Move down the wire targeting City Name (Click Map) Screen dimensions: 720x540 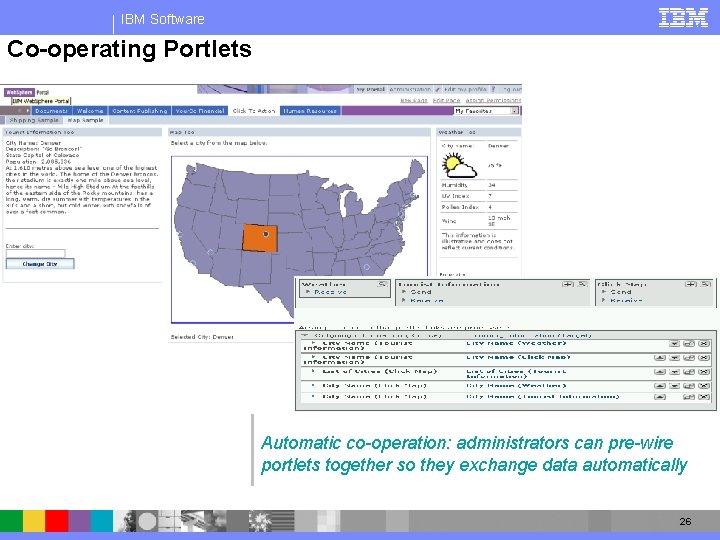(674, 358)
